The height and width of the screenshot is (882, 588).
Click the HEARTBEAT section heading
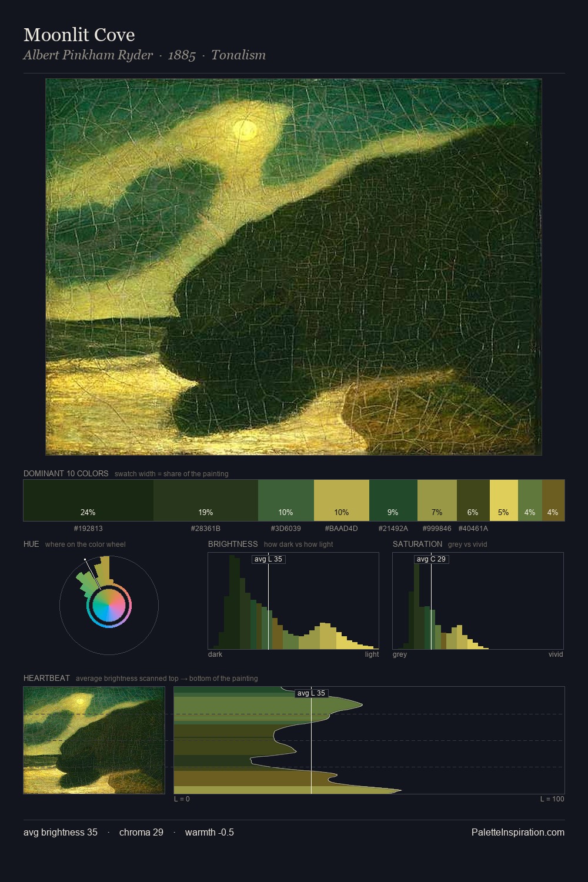(x=46, y=678)
